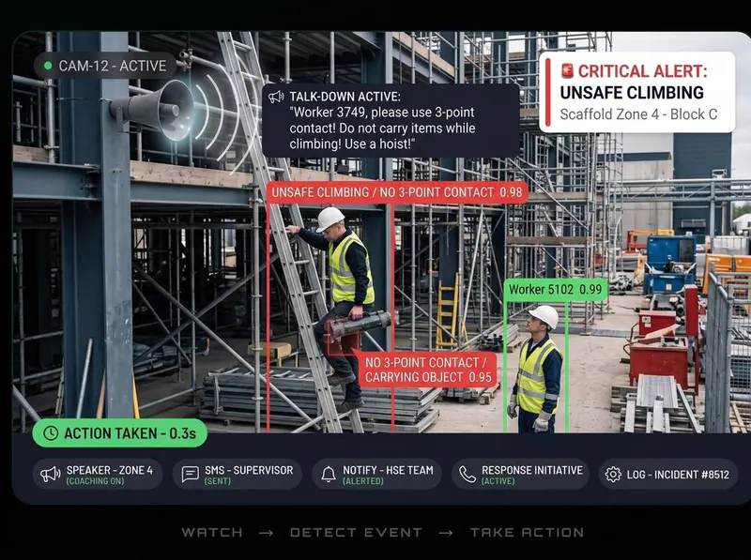Click the Scaffold Zone 4 - Block C text

click(x=638, y=114)
